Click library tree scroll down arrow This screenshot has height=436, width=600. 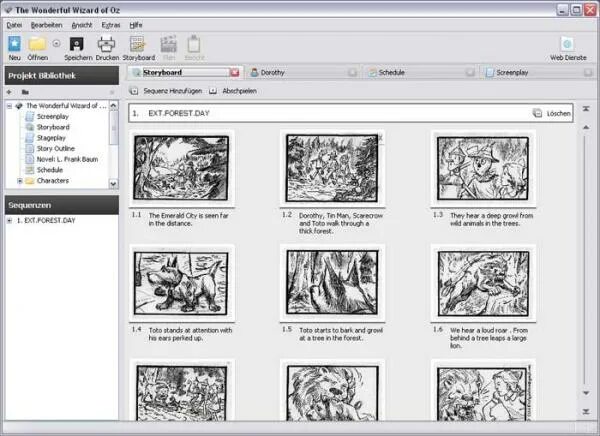[113, 184]
